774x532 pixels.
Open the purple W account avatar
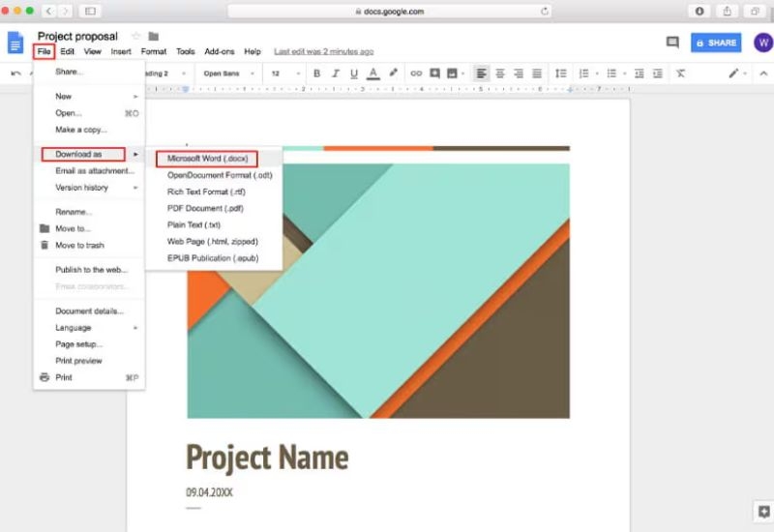(763, 43)
